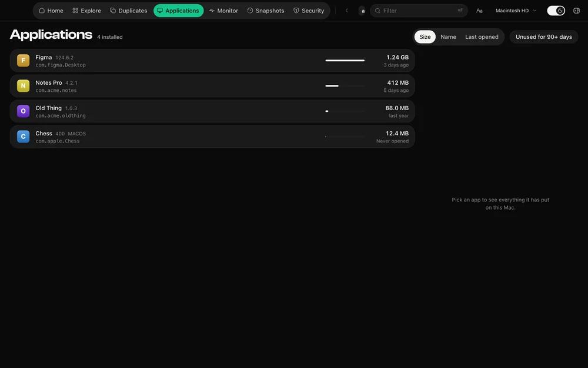Select the Notes Pro app name

49,82
